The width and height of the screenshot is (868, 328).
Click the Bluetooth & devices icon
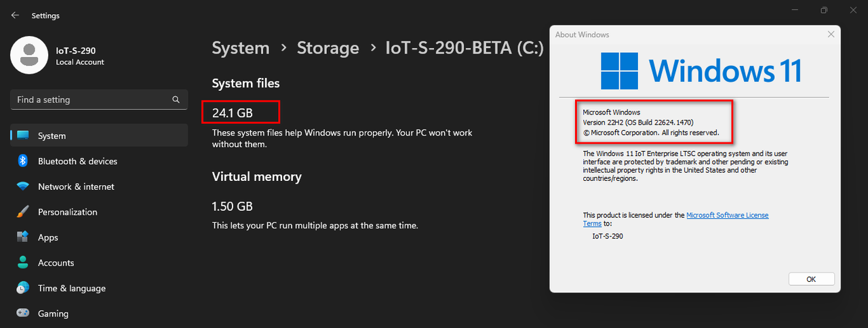tap(22, 161)
